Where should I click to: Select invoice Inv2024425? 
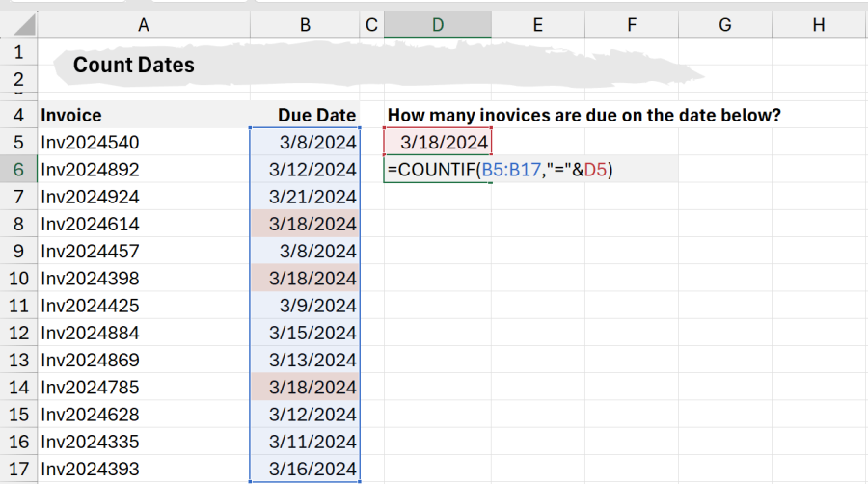pyautogui.click(x=144, y=306)
